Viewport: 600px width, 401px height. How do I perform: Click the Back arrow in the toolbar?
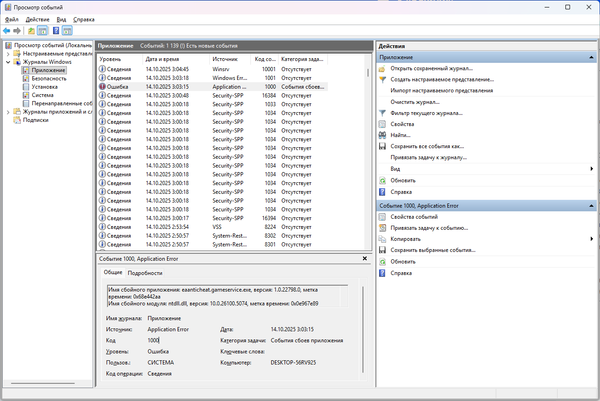pos(8,31)
